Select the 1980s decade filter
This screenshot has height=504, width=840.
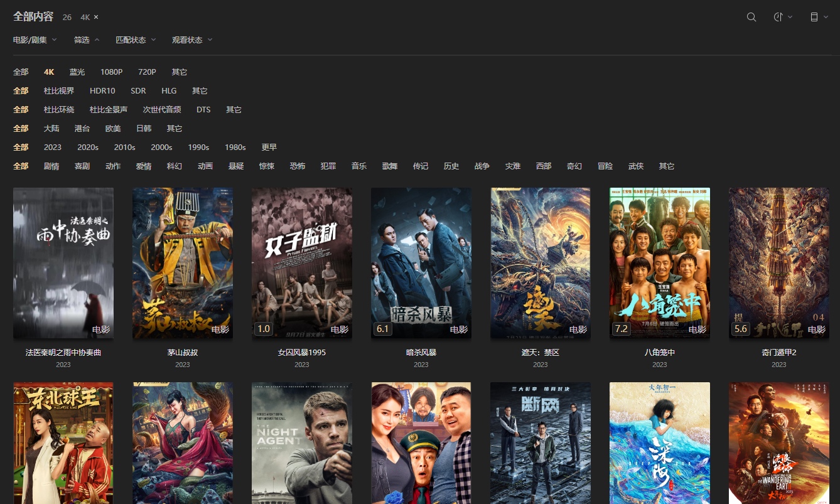tap(235, 147)
